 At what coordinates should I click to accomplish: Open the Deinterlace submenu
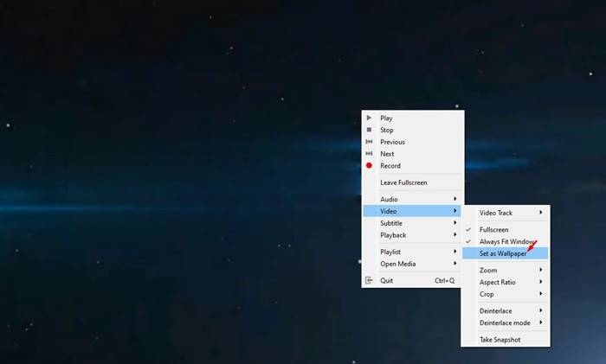point(506,310)
